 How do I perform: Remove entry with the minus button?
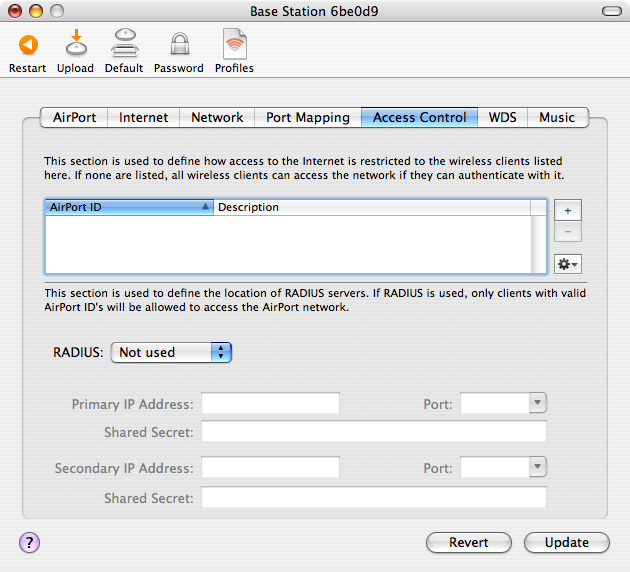click(x=568, y=231)
